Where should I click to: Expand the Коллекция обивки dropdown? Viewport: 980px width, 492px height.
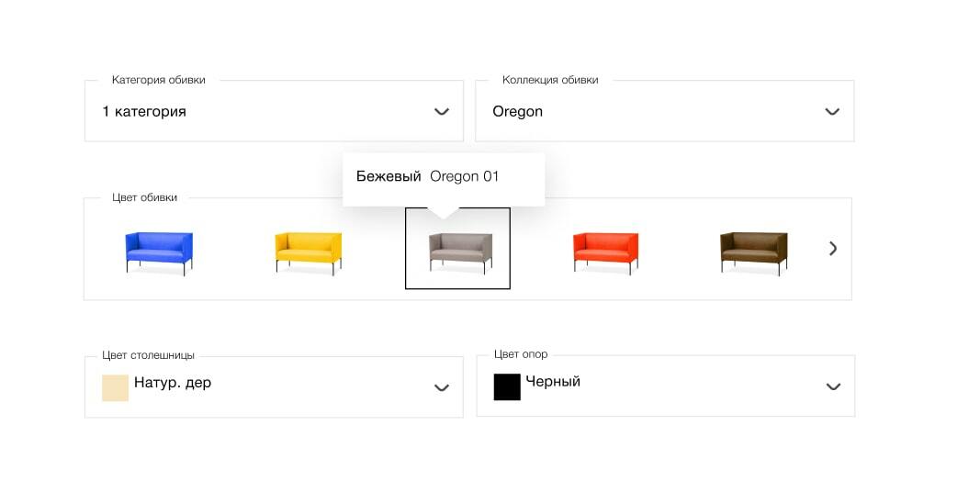tap(664, 111)
